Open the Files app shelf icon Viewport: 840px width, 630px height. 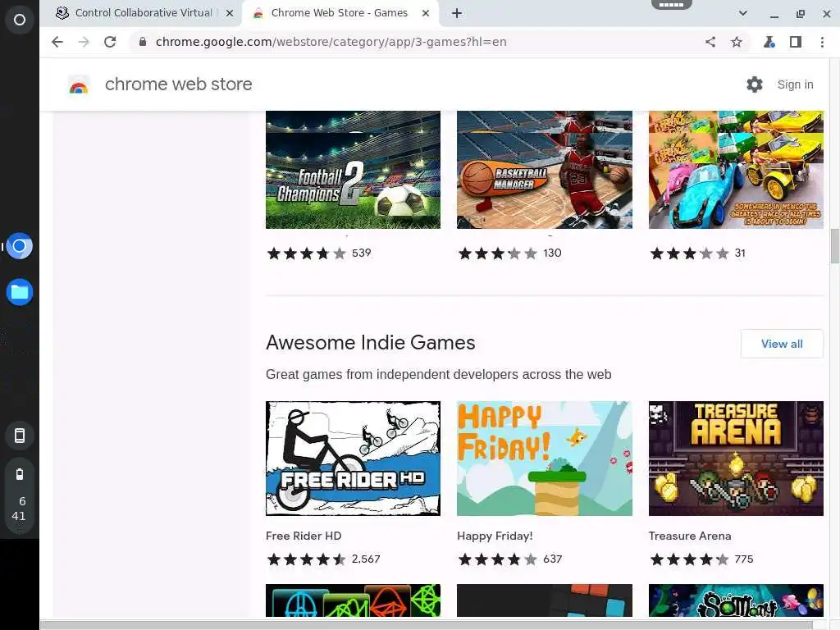tap(20, 292)
